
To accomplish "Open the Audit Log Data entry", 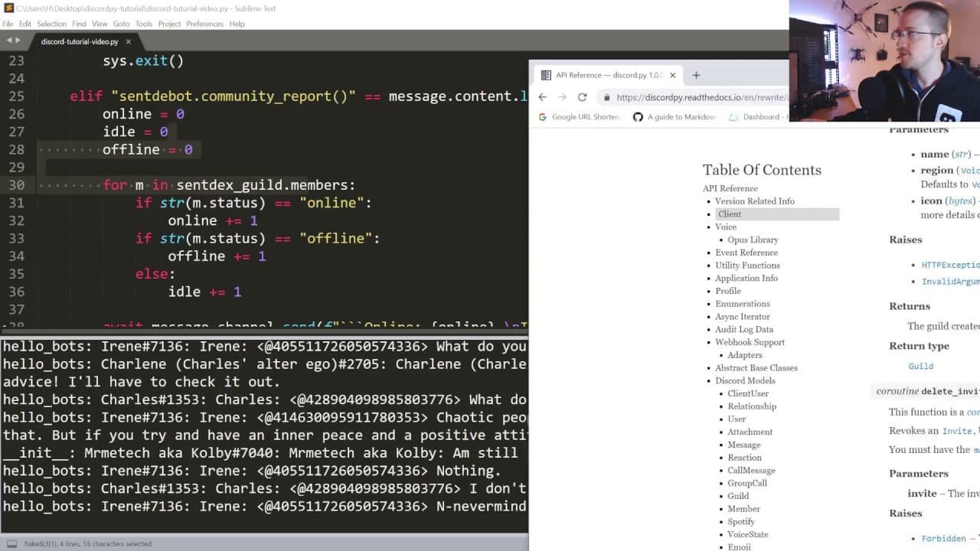I will pos(744,330).
